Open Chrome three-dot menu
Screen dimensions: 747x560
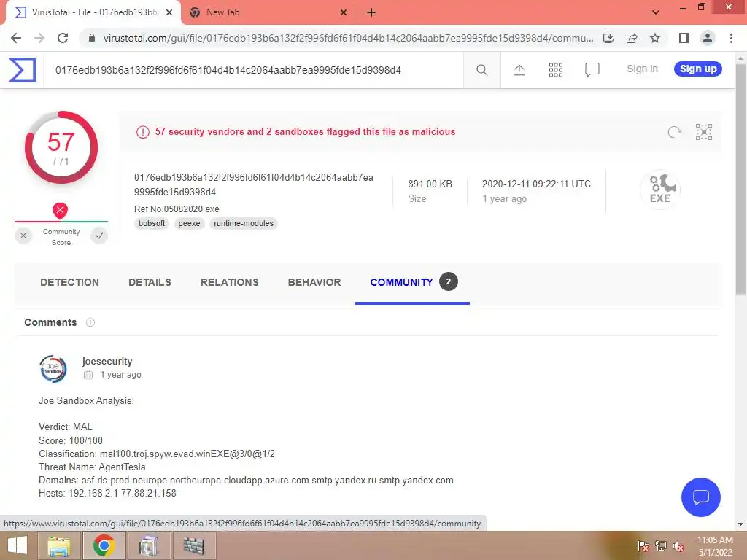pyautogui.click(x=731, y=38)
